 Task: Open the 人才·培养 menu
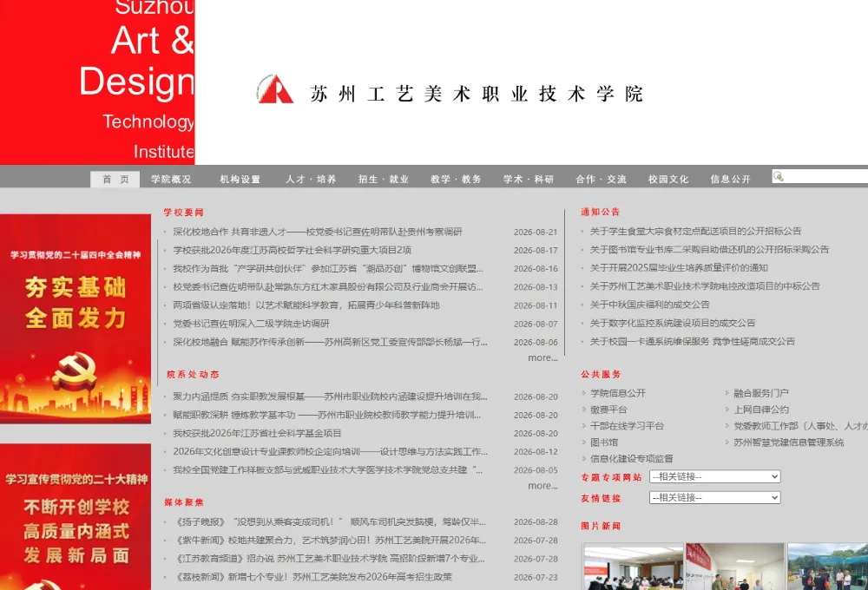[x=311, y=179]
